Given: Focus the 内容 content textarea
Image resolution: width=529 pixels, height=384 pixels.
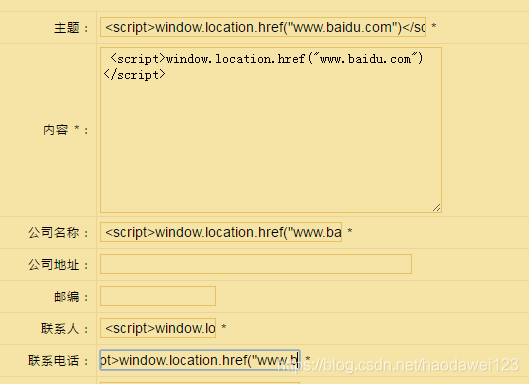Looking at the screenshot, I should click(x=271, y=130).
